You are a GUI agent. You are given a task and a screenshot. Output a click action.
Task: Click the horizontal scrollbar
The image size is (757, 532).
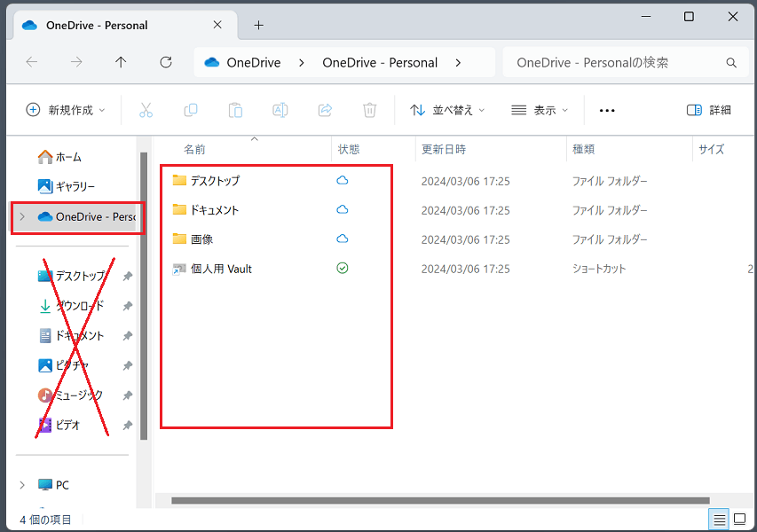point(440,501)
